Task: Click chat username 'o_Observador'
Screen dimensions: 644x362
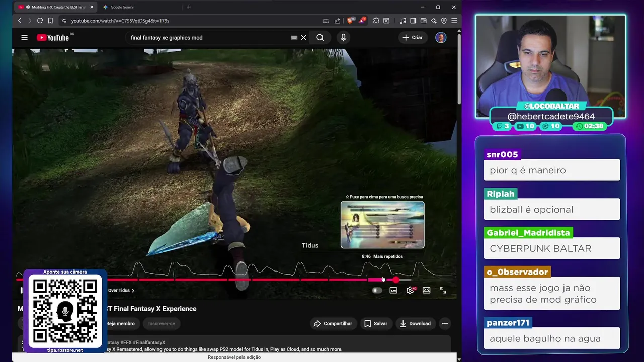Action: click(517, 272)
